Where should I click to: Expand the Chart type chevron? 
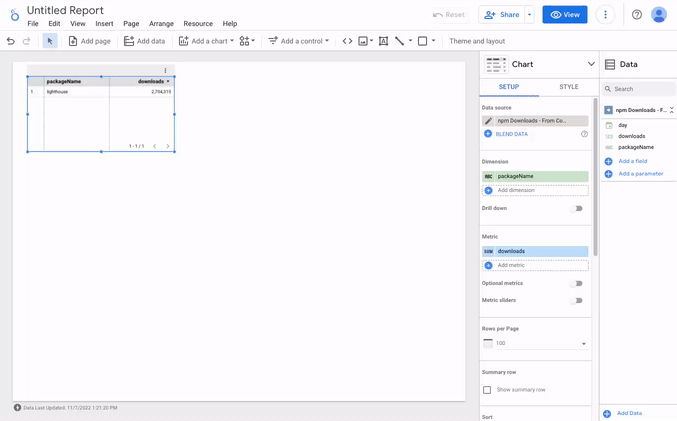591,64
